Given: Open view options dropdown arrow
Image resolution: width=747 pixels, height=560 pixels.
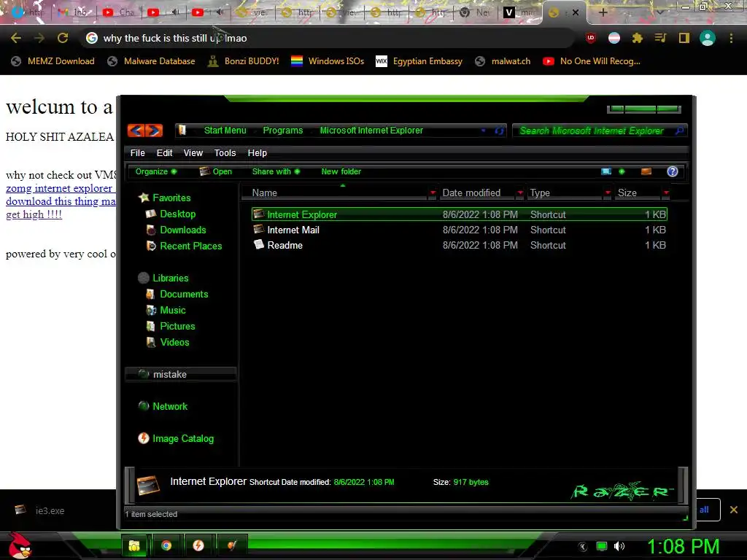Looking at the screenshot, I should tap(622, 171).
